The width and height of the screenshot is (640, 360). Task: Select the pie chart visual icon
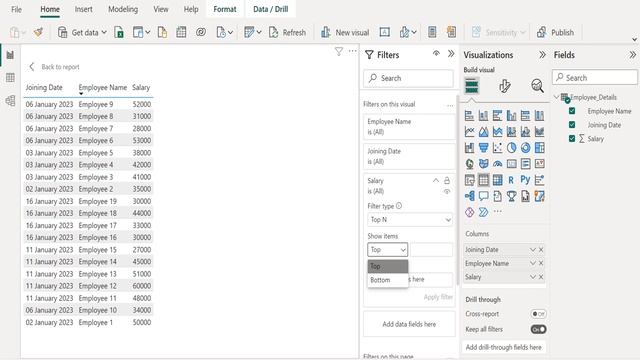[511, 148]
